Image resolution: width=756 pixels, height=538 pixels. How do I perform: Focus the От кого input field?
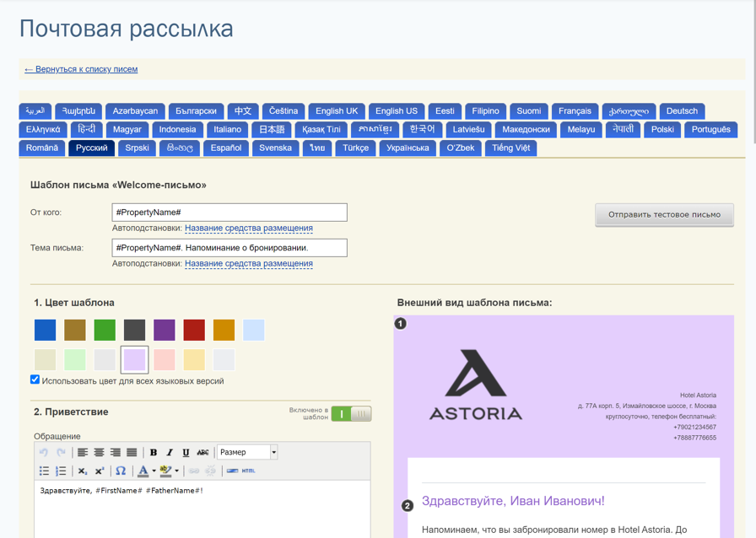(229, 213)
